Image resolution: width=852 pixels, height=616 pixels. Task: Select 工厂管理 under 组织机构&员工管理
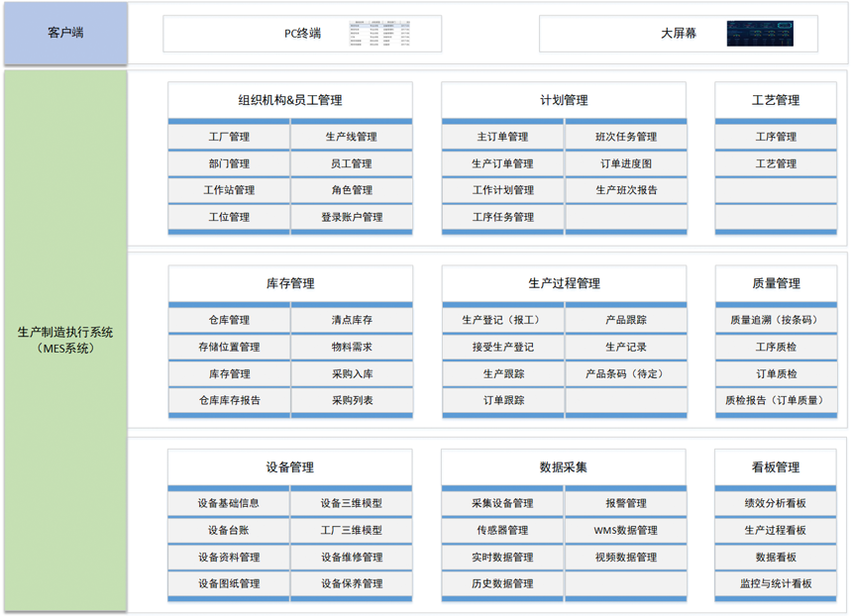(230, 136)
